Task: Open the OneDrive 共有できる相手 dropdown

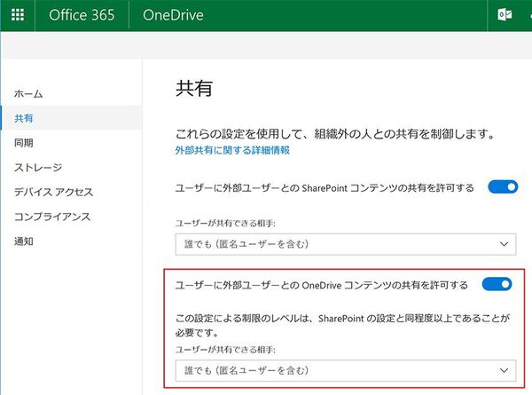Action: (x=346, y=370)
